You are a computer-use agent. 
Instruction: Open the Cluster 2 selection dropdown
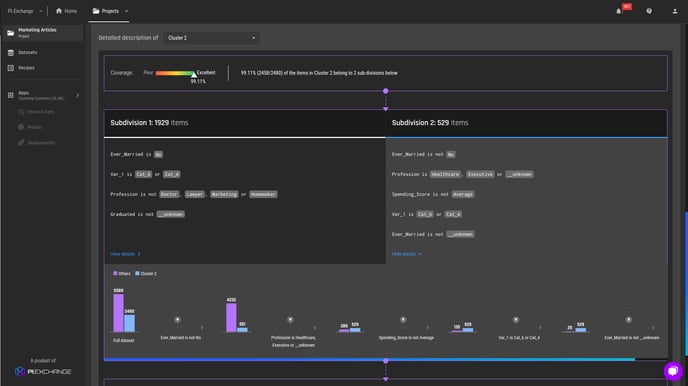pyautogui.click(x=211, y=38)
